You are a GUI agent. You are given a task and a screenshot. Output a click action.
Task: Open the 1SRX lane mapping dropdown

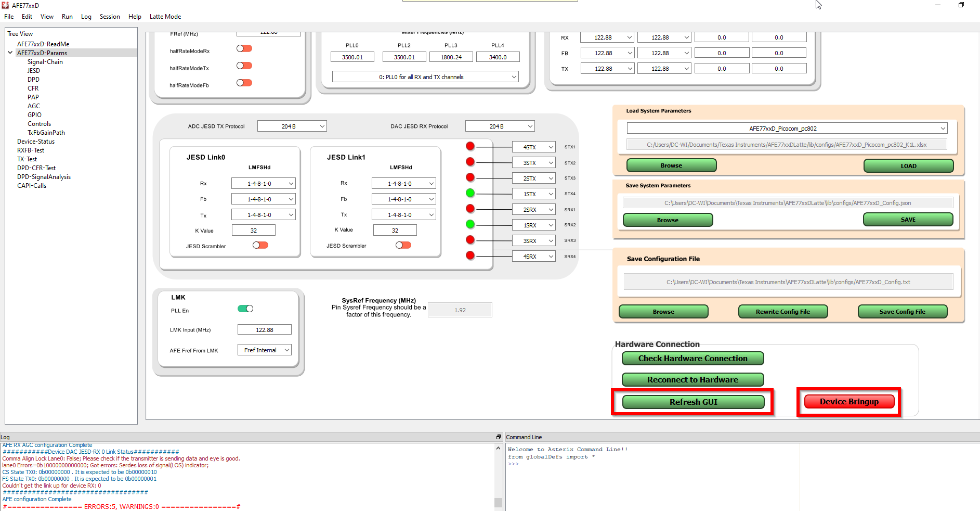534,225
